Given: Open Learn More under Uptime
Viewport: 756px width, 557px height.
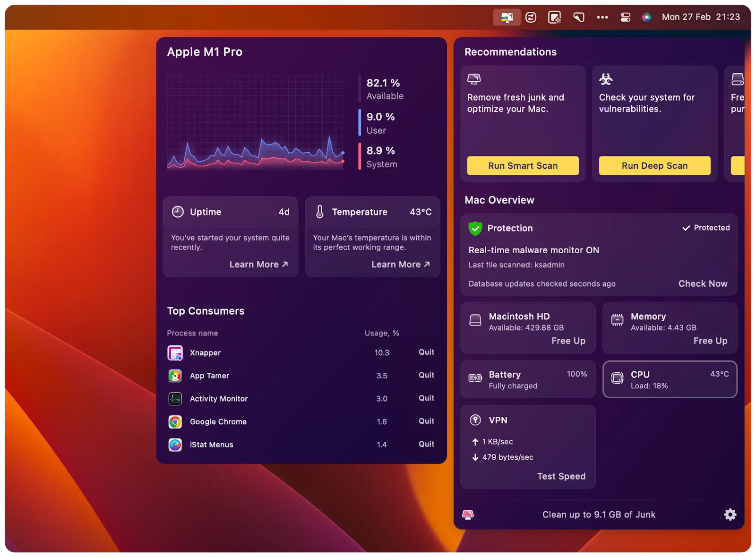Looking at the screenshot, I should pos(259,265).
